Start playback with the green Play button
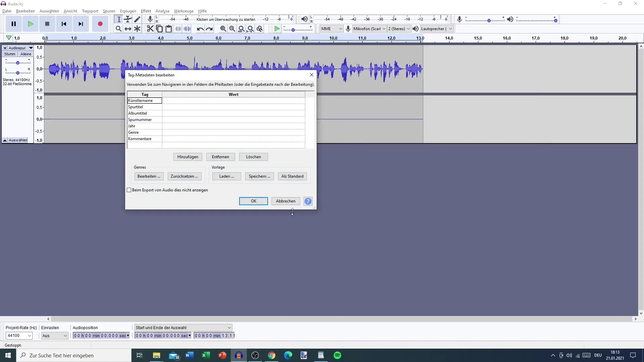Viewport: 644px width, 362px height. [31, 24]
